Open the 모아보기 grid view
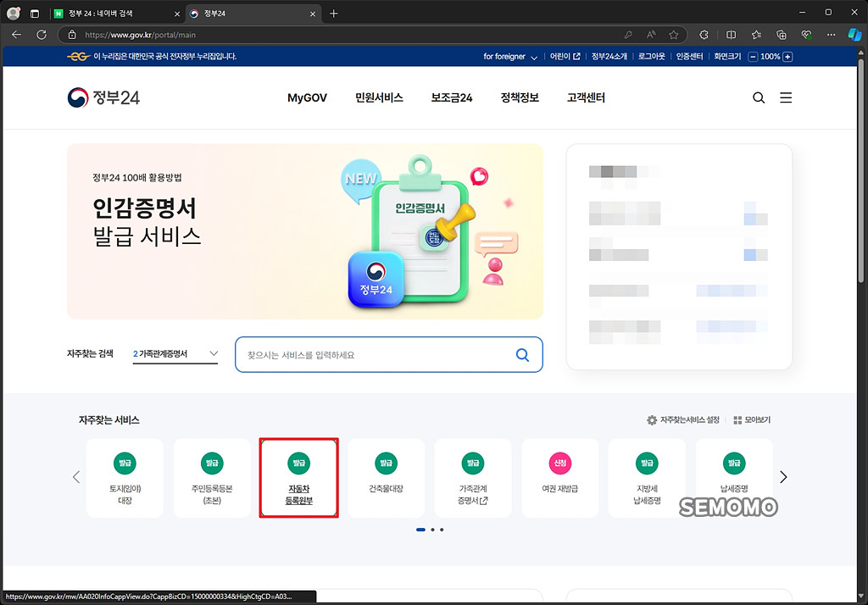 point(752,420)
